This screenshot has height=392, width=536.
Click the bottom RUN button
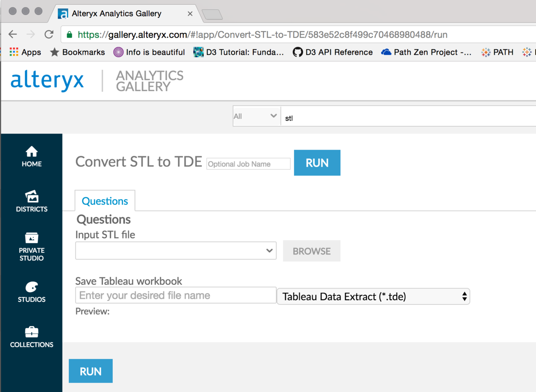coord(91,371)
